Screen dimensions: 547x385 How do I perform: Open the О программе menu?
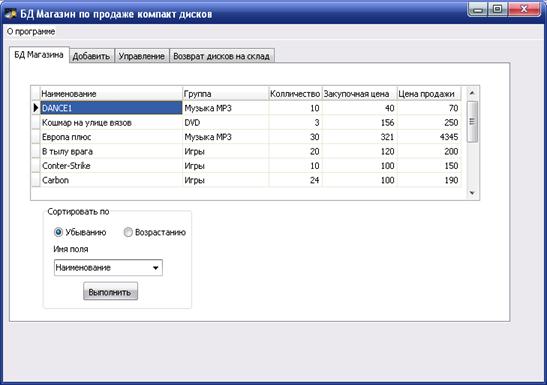[x=31, y=32]
